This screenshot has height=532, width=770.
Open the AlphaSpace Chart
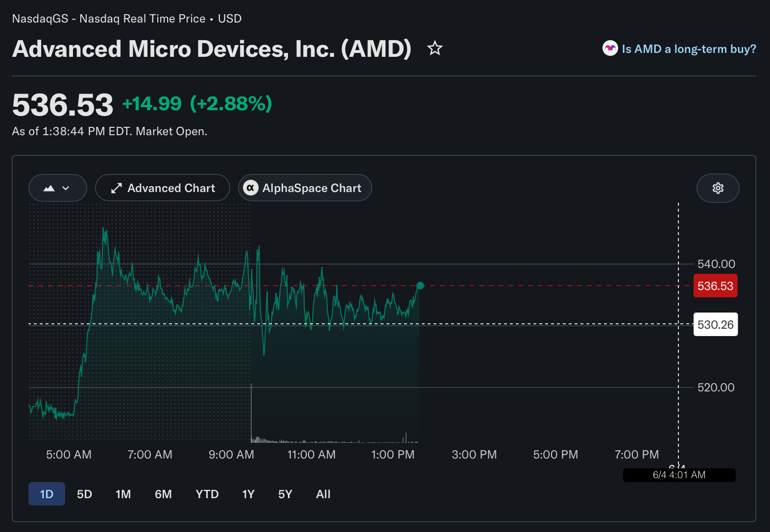point(305,188)
